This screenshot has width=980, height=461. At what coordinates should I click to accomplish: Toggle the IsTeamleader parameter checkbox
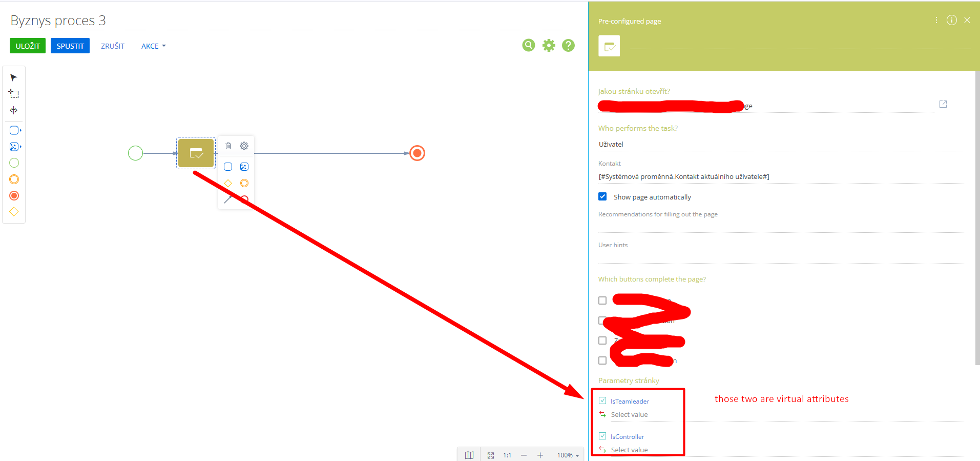click(x=602, y=401)
